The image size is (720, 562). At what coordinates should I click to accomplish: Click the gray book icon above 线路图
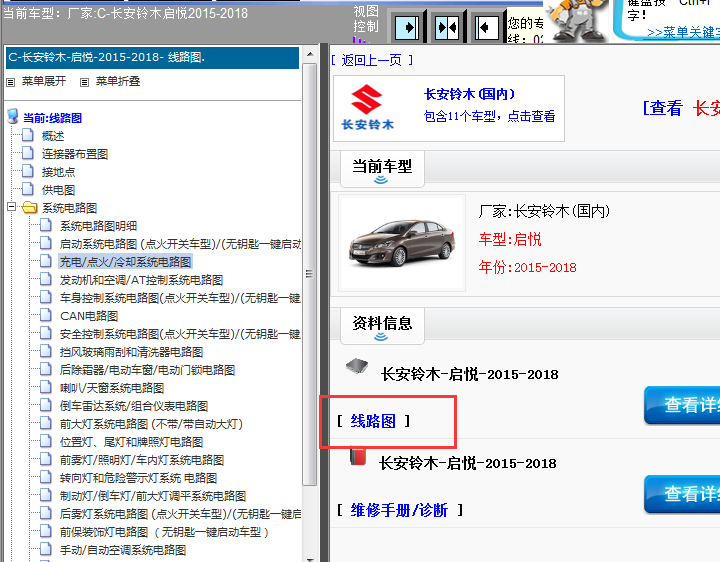click(x=357, y=366)
